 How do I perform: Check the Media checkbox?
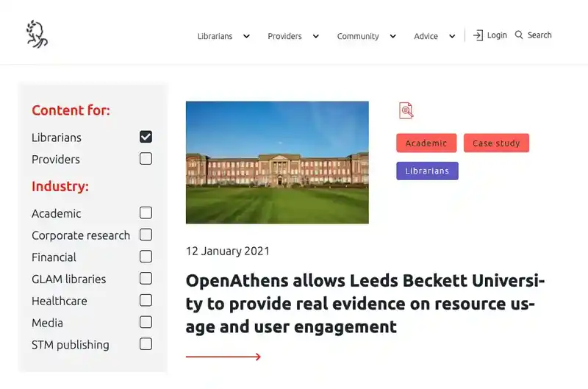point(146,322)
